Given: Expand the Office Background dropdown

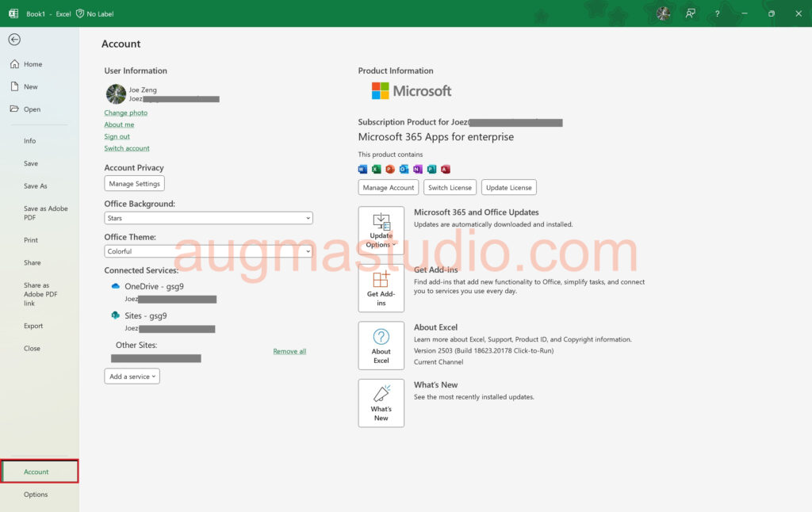Looking at the screenshot, I should click(x=209, y=218).
